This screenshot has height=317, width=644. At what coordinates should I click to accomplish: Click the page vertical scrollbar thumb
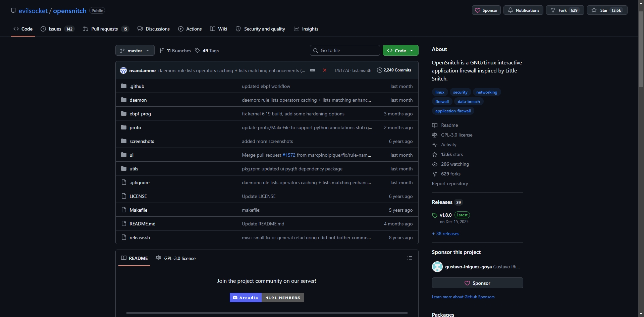click(641, 49)
